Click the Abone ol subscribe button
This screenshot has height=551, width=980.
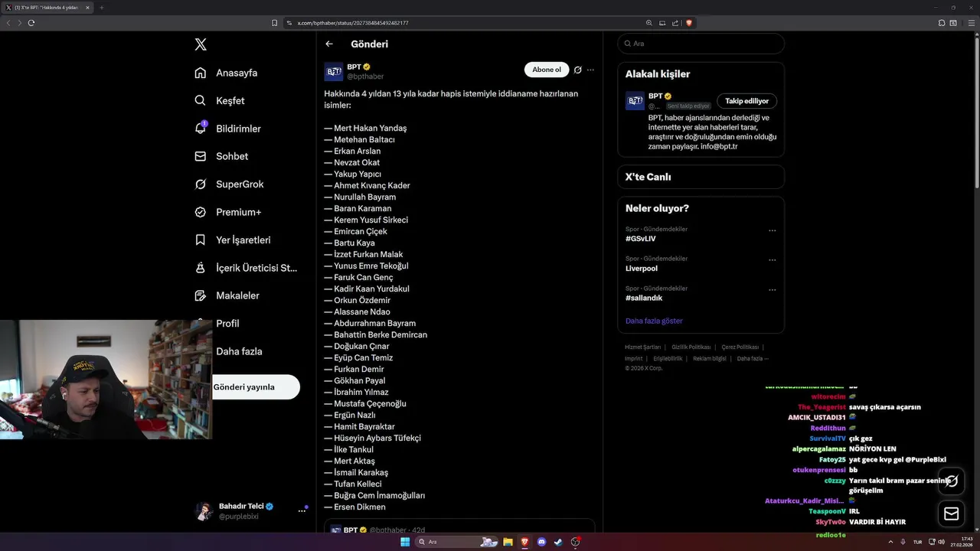(547, 70)
